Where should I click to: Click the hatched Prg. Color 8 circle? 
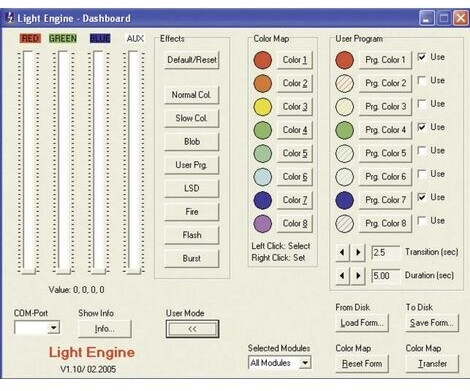pyautogui.click(x=344, y=223)
